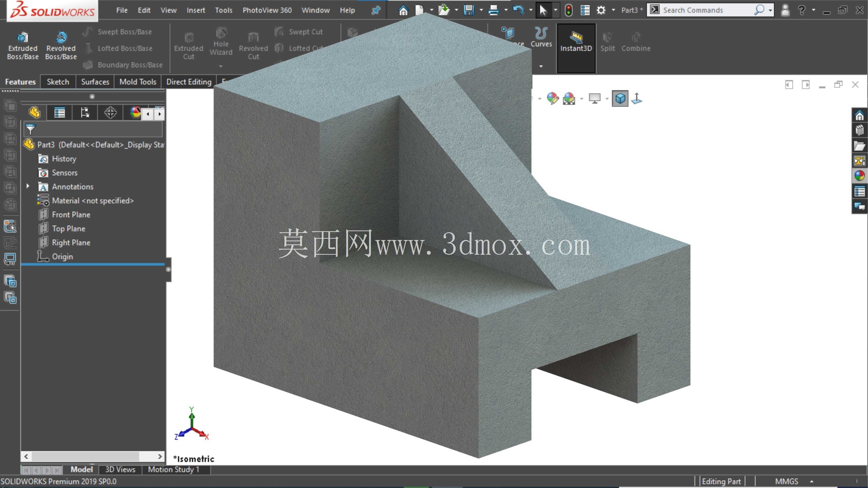Open the Insert menu
This screenshot has width=868, height=488.
point(196,10)
